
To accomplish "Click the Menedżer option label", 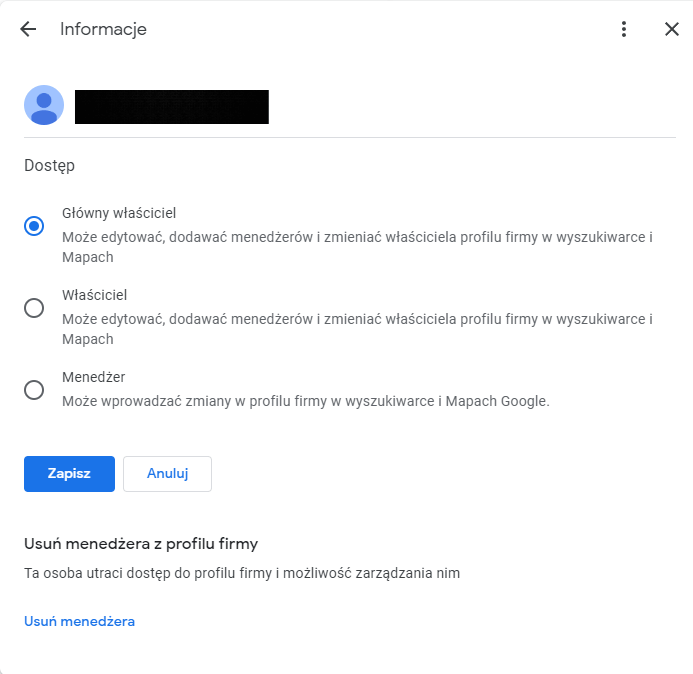I will (94, 377).
